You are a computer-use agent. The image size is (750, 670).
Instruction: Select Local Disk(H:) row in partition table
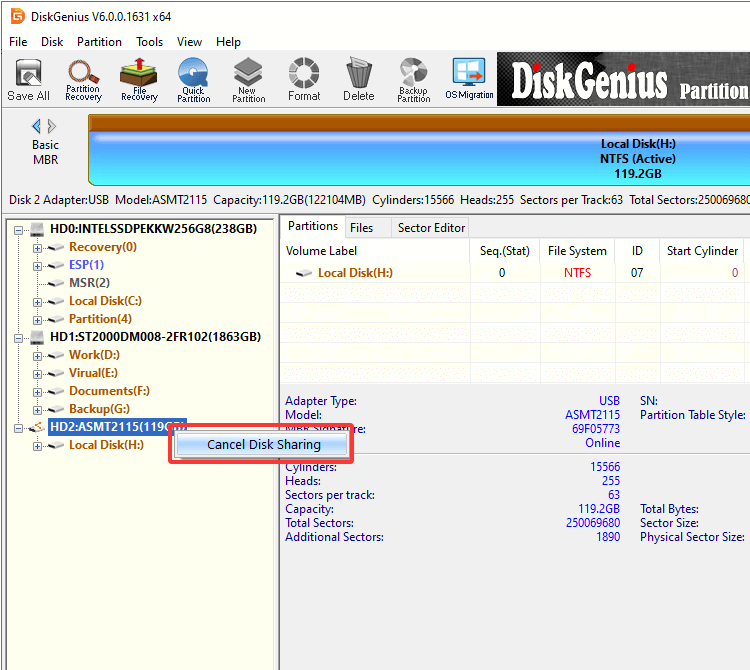(356, 273)
